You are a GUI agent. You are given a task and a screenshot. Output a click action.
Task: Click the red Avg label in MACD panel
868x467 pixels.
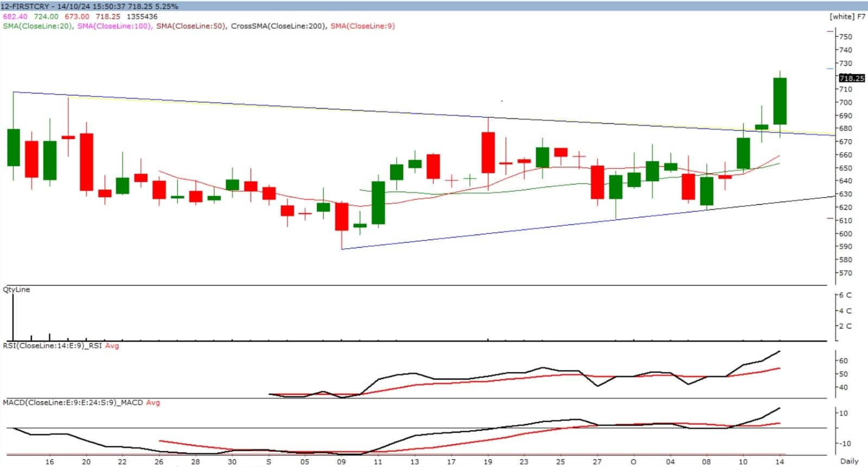point(153,402)
